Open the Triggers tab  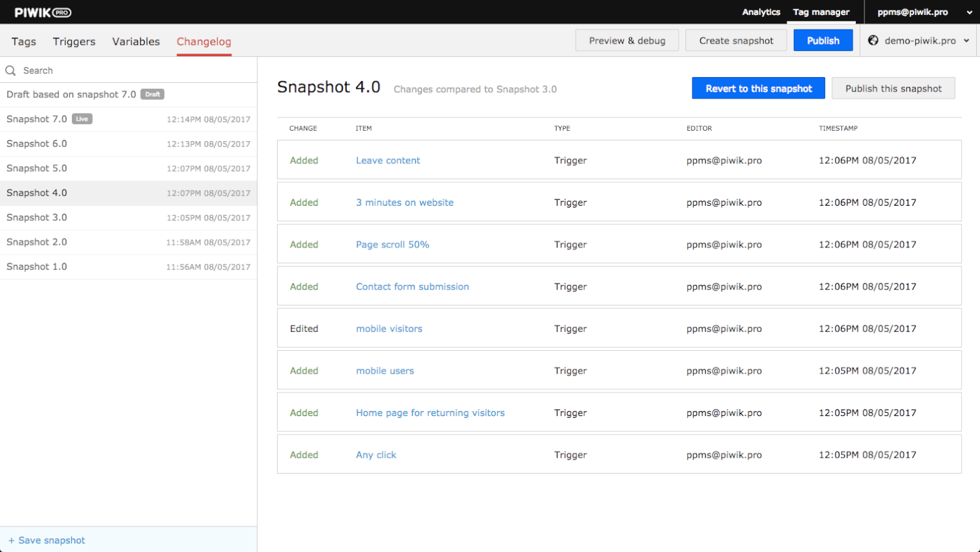pos(74,41)
